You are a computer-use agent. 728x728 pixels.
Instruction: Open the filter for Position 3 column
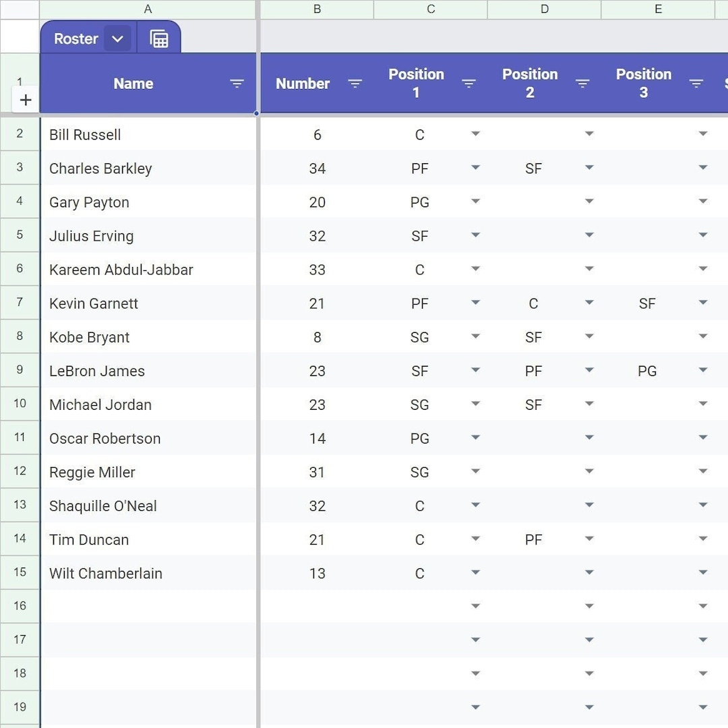point(696,83)
